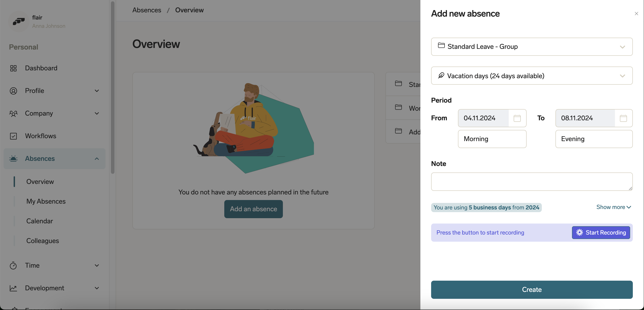
Task: Go to My Absences in the sidebar
Action: pos(46,201)
